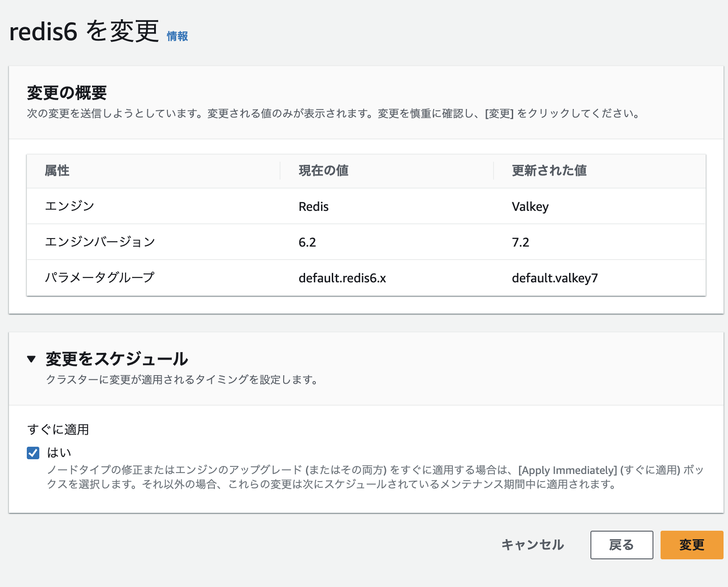Click the エンジンバージョン row label
728x587 pixels.
tap(100, 242)
